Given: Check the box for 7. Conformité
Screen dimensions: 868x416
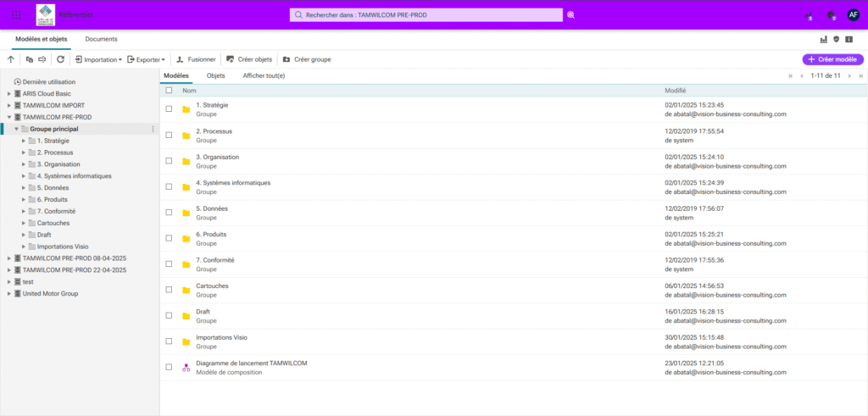Looking at the screenshot, I should coord(169,263).
